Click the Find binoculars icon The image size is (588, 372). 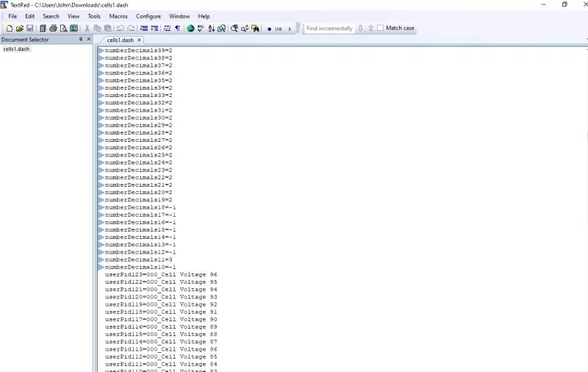[x=234, y=29]
